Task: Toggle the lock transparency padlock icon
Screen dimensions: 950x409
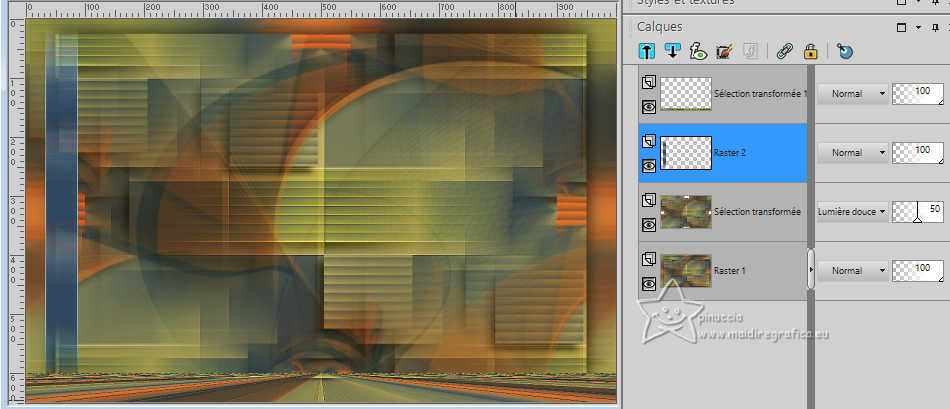Action: (x=811, y=52)
